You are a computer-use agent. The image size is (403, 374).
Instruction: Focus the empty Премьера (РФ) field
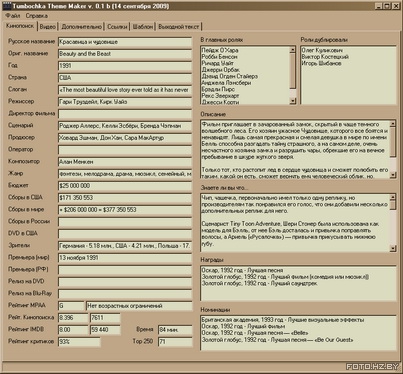(x=125, y=270)
